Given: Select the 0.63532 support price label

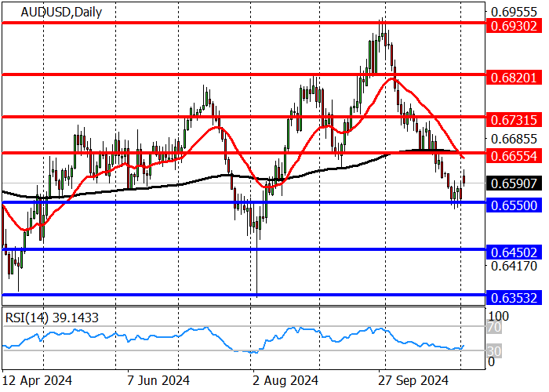Looking at the screenshot, I should click(x=514, y=298).
